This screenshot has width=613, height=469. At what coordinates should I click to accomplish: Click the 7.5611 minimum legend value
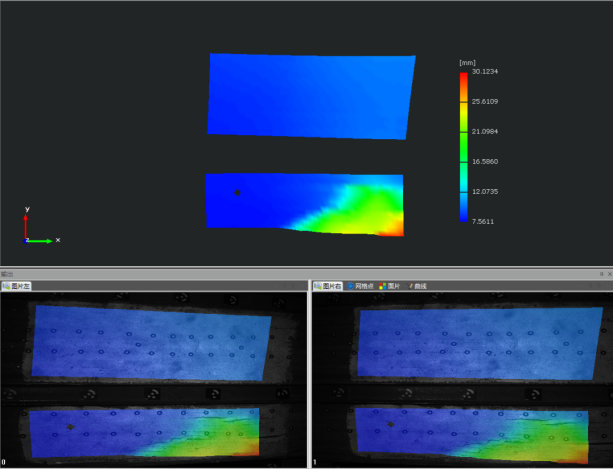pos(483,221)
